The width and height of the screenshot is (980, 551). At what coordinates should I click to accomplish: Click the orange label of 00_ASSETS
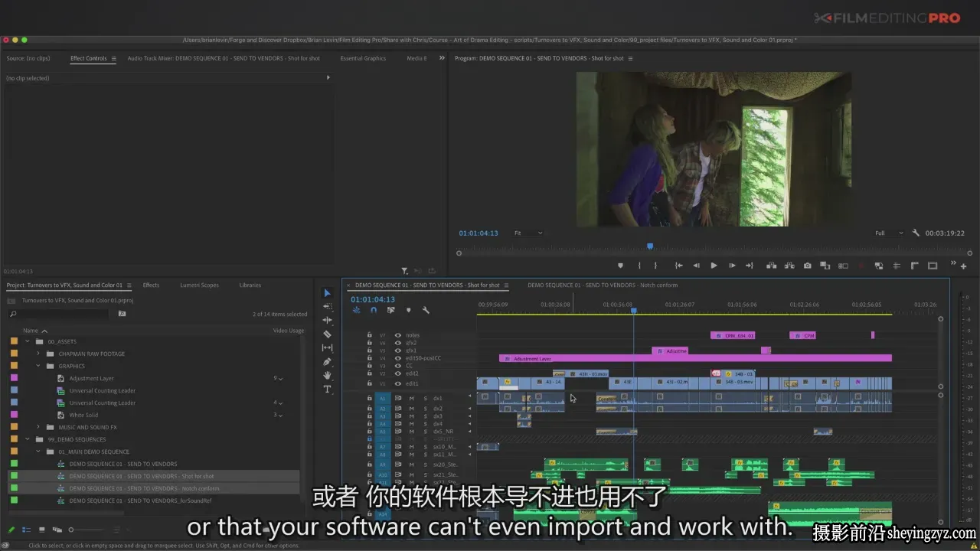pyautogui.click(x=14, y=341)
